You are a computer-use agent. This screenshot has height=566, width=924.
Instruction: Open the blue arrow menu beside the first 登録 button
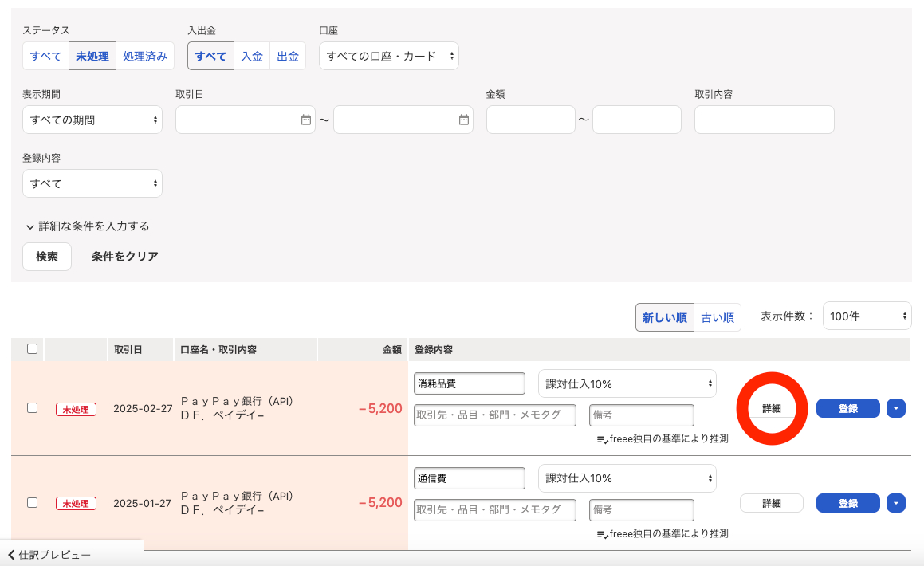pos(895,407)
